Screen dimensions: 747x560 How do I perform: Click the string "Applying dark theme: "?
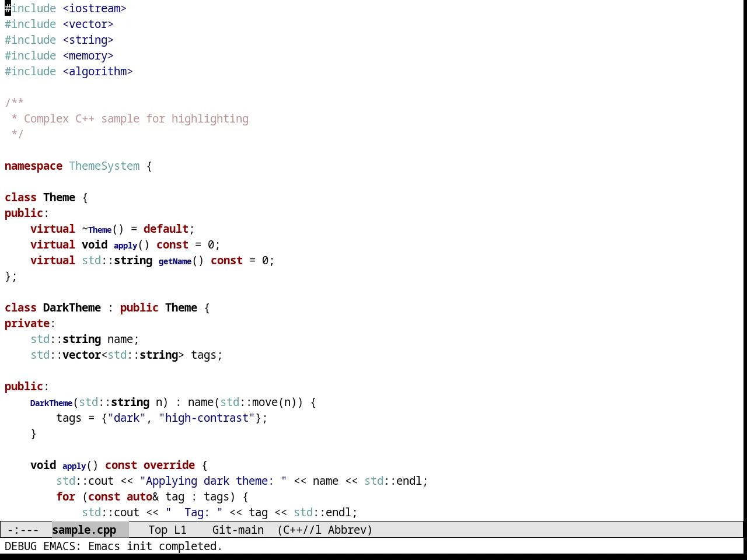pos(213,481)
